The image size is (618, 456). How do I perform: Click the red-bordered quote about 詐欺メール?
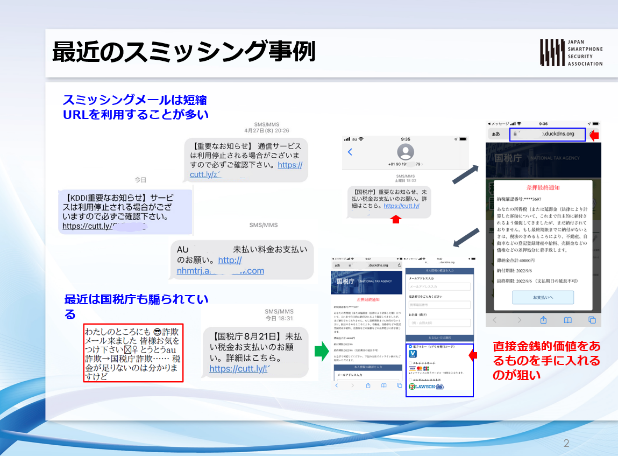click(x=133, y=353)
